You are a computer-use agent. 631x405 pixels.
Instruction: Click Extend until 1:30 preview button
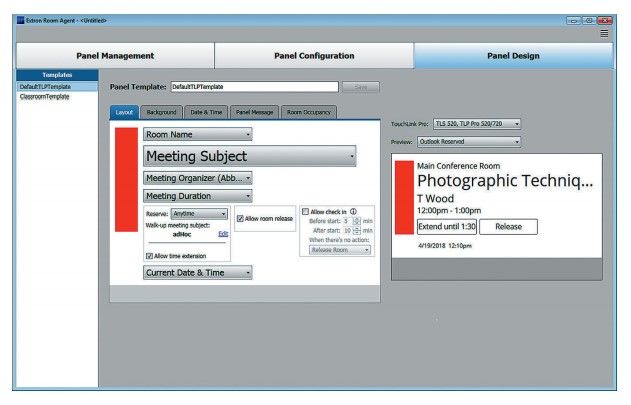coord(447,227)
